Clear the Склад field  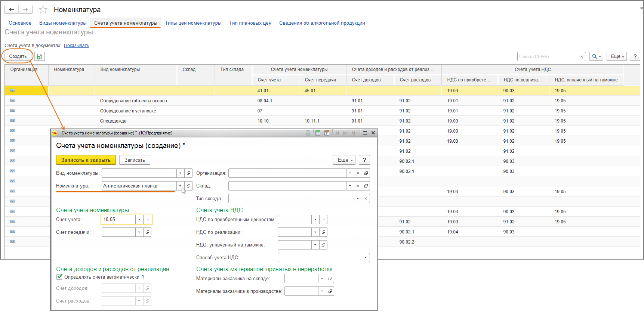358,186
